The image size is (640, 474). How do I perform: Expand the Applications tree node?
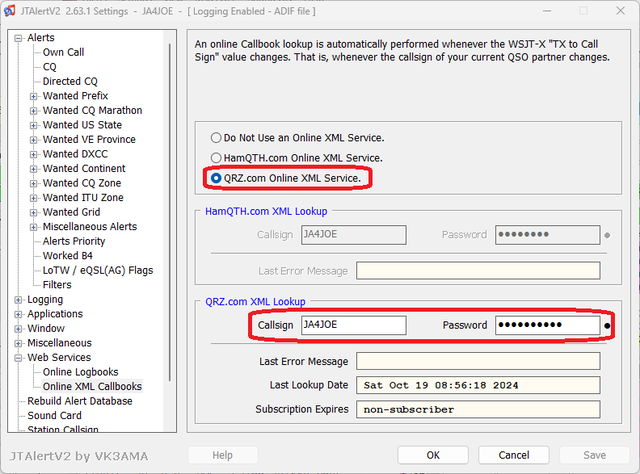18,314
